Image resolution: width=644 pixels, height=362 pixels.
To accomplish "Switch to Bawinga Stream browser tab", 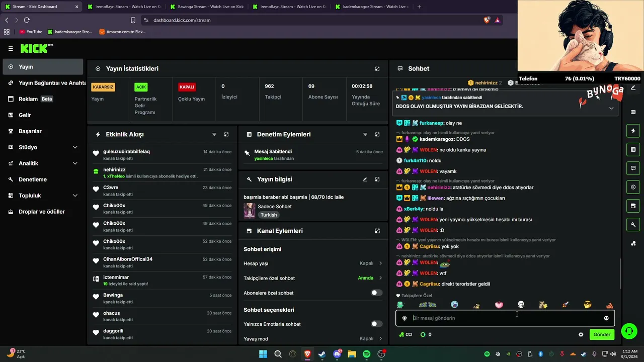I will pos(207,7).
